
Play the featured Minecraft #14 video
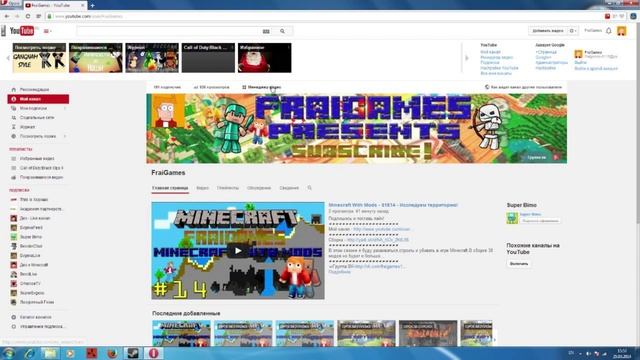pyautogui.click(x=238, y=251)
